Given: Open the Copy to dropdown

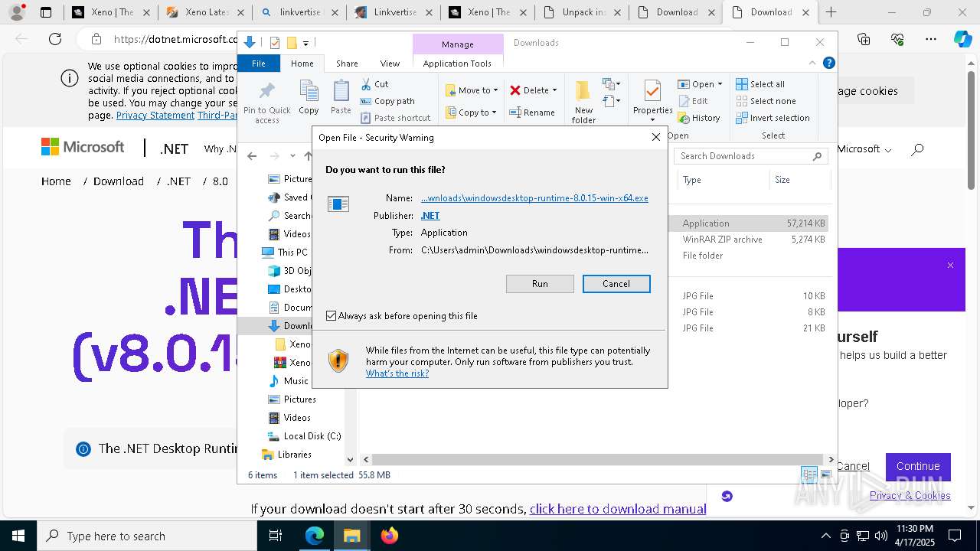Looking at the screenshot, I should 472,112.
